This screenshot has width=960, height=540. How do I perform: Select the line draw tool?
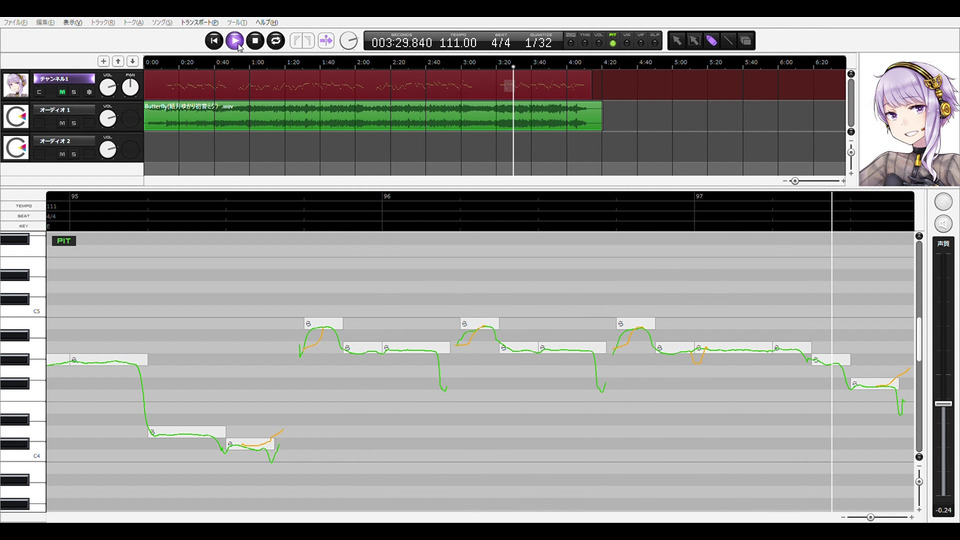click(x=728, y=40)
